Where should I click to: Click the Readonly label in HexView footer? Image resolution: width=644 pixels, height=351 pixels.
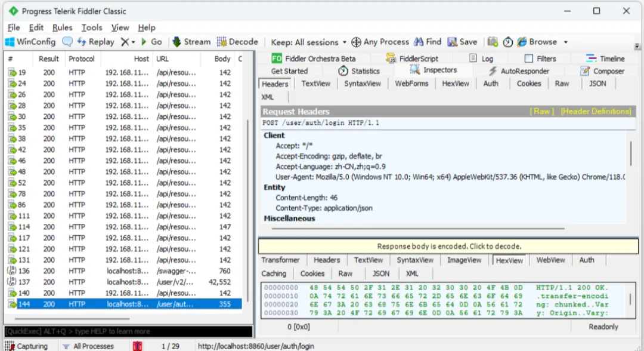pos(603,327)
